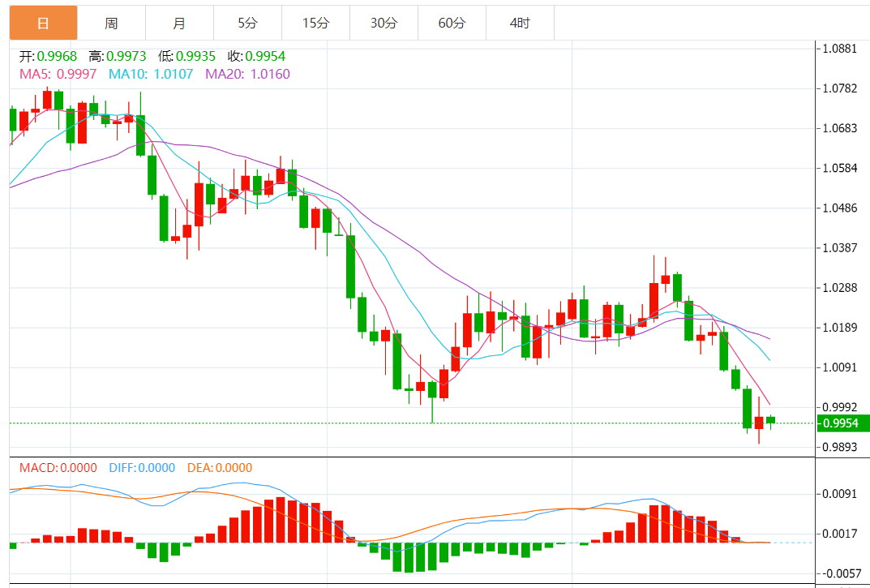The image size is (870, 588).
Task: Click the 1.0189 price axis label
Action: [839, 328]
